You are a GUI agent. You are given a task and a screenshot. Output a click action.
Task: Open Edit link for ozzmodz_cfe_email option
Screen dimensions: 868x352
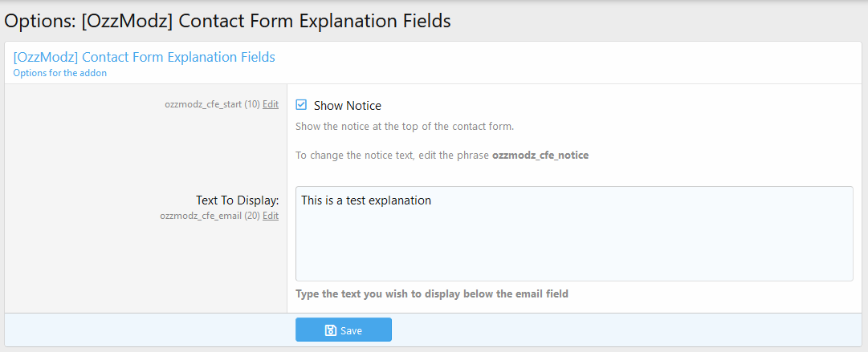click(271, 216)
